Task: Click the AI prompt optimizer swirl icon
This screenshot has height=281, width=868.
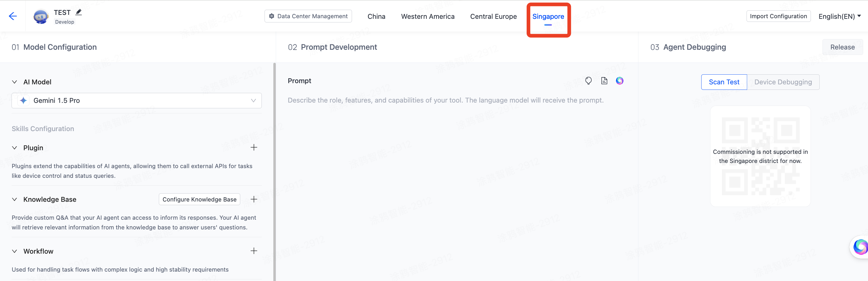Action: coord(620,81)
